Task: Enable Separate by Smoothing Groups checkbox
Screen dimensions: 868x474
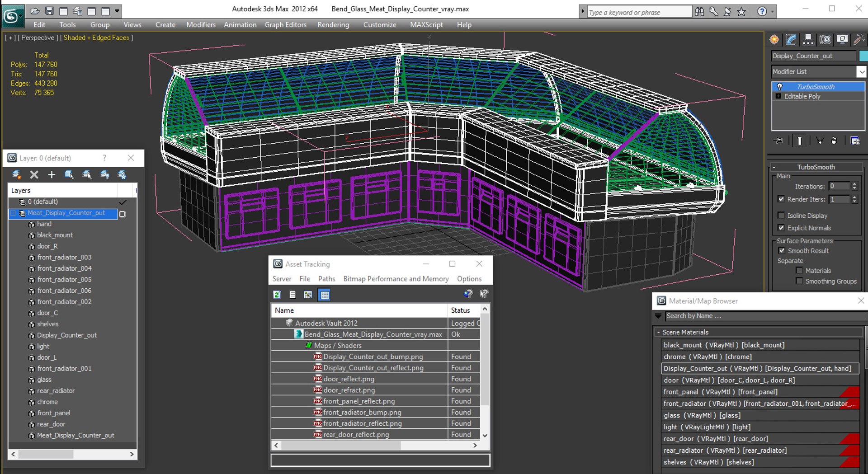Action: pyautogui.click(x=799, y=281)
